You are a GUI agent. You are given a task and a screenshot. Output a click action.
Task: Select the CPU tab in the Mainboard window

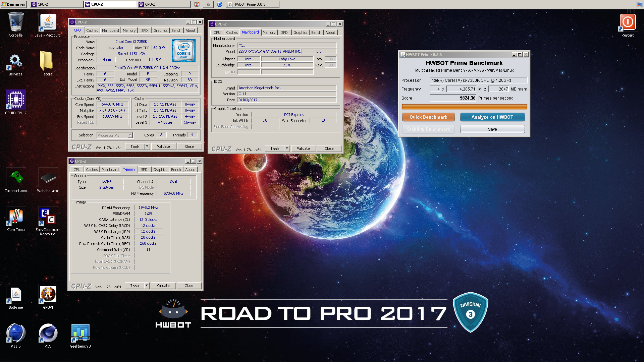point(217,33)
